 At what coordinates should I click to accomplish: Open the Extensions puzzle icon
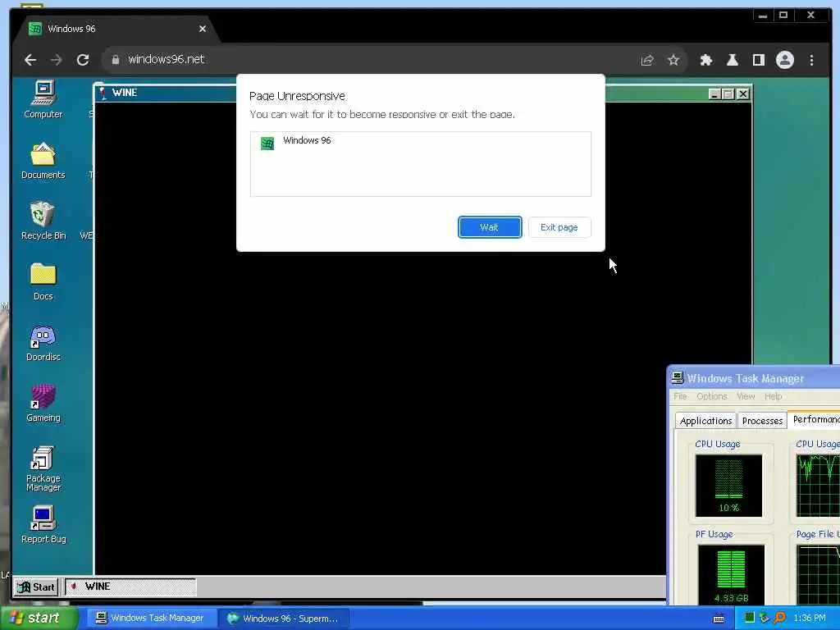tap(706, 60)
